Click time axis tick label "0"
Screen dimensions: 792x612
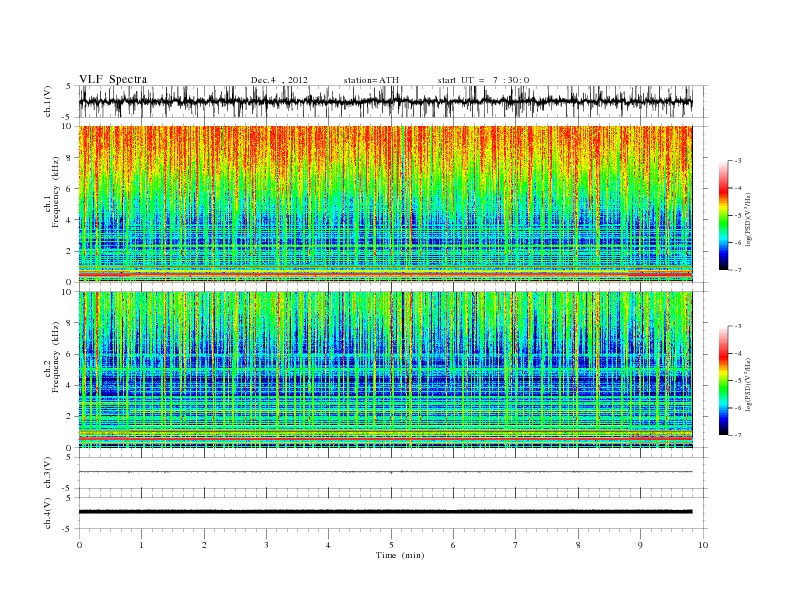[x=79, y=545]
